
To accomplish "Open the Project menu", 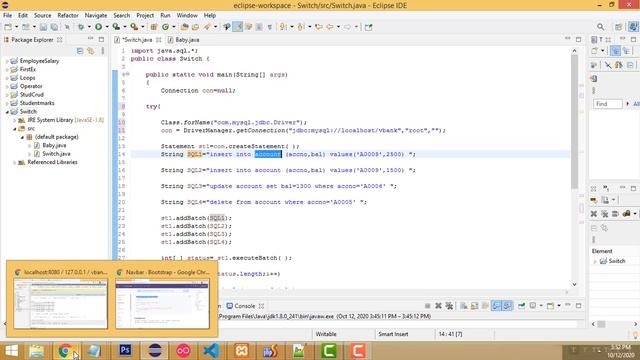I will pyautogui.click(x=145, y=16).
